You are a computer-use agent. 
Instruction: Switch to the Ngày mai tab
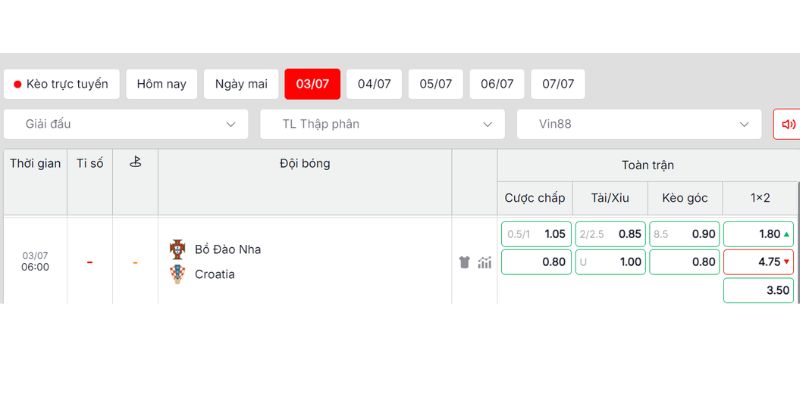click(241, 84)
